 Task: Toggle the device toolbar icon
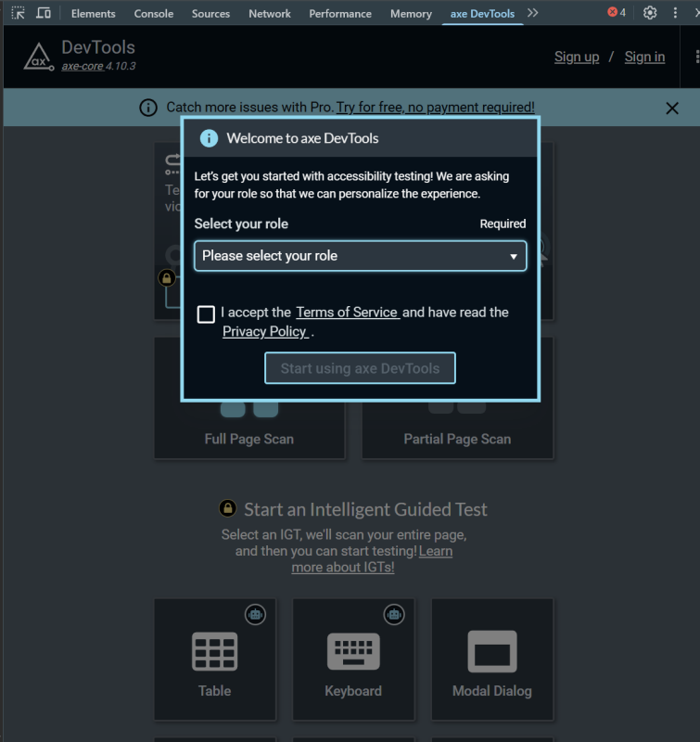tap(44, 13)
